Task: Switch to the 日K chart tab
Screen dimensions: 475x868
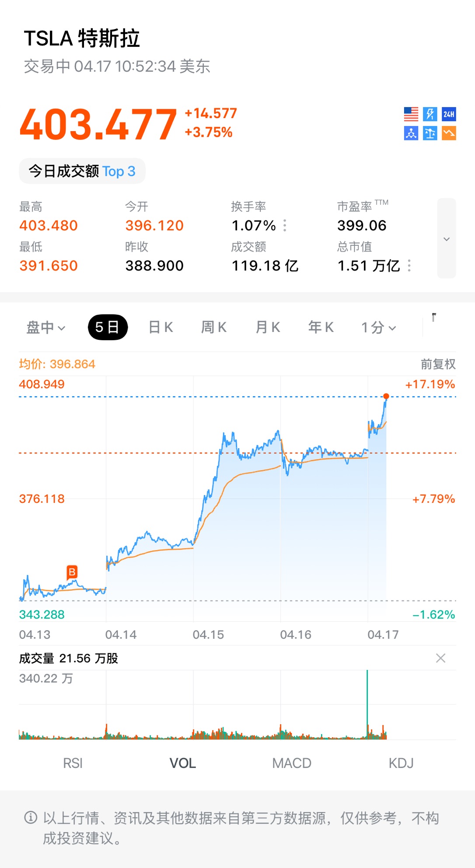Action: click(x=161, y=327)
